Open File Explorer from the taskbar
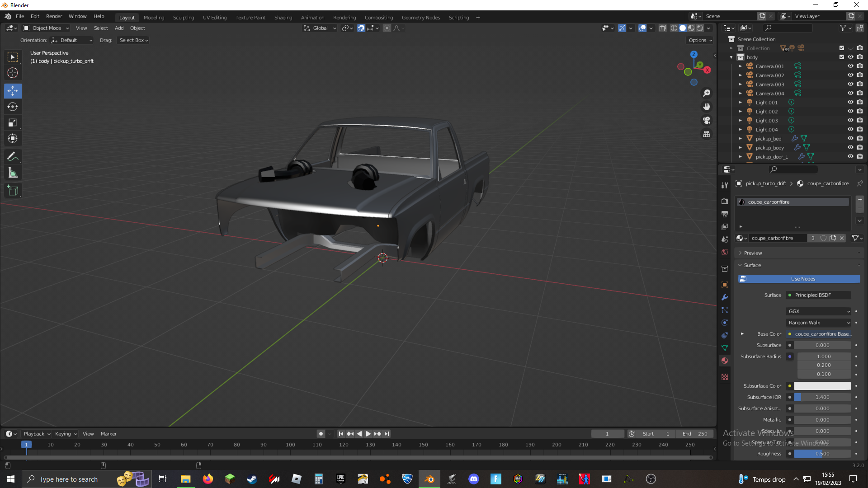868x488 pixels. tap(185, 479)
